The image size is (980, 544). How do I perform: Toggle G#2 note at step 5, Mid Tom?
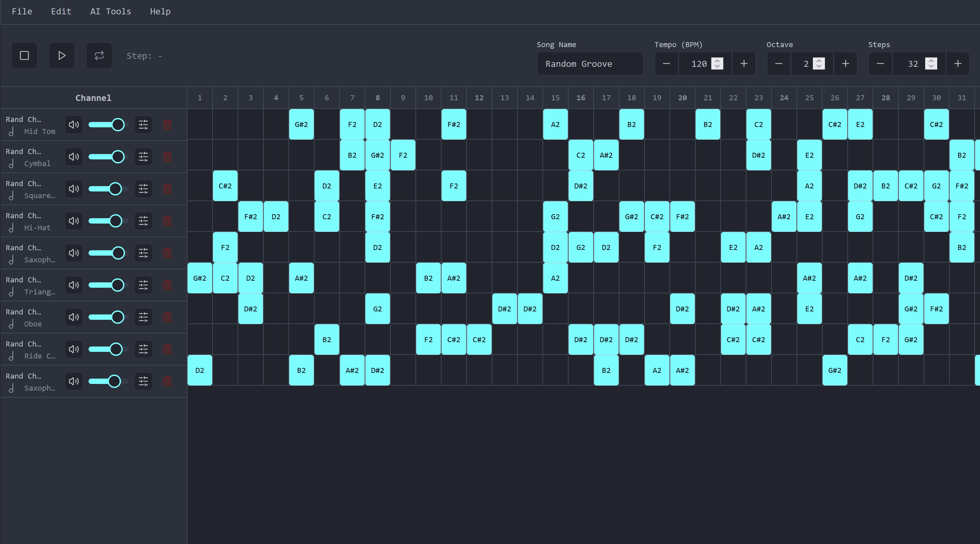(301, 124)
